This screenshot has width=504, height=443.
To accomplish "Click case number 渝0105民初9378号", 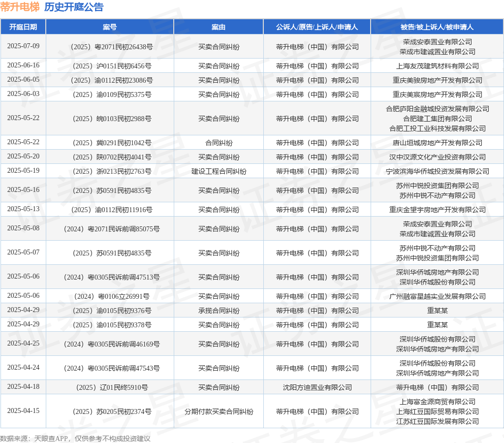I will tap(112, 325).
